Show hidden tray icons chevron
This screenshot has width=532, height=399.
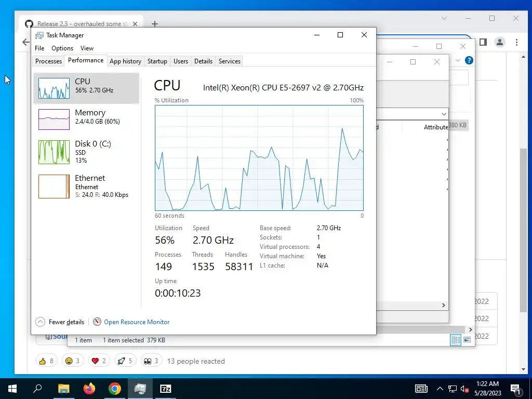(x=440, y=389)
